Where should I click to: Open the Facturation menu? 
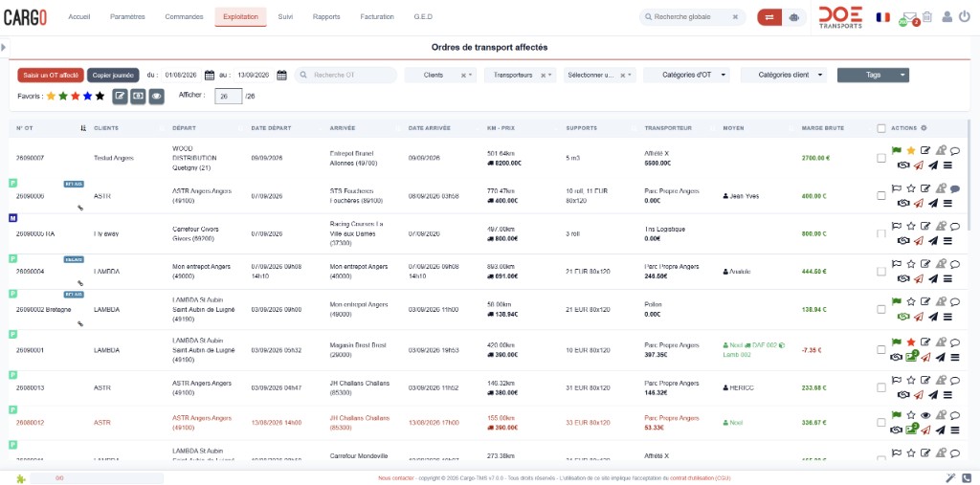pos(377,17)
